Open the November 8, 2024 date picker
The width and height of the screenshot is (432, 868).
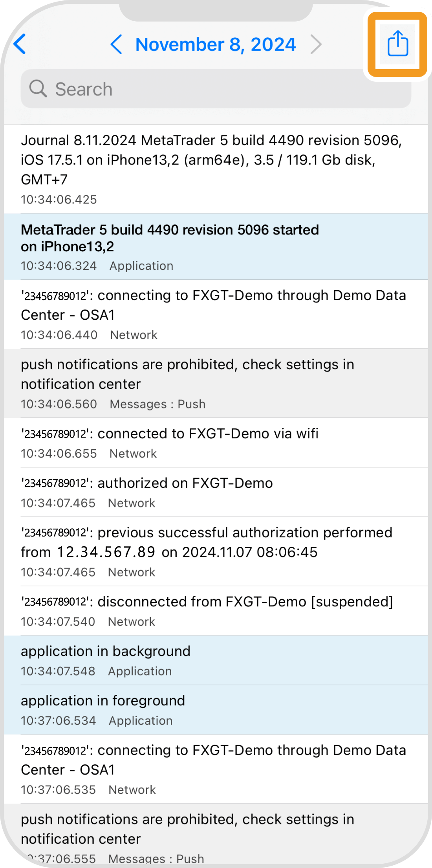(215, 44)
